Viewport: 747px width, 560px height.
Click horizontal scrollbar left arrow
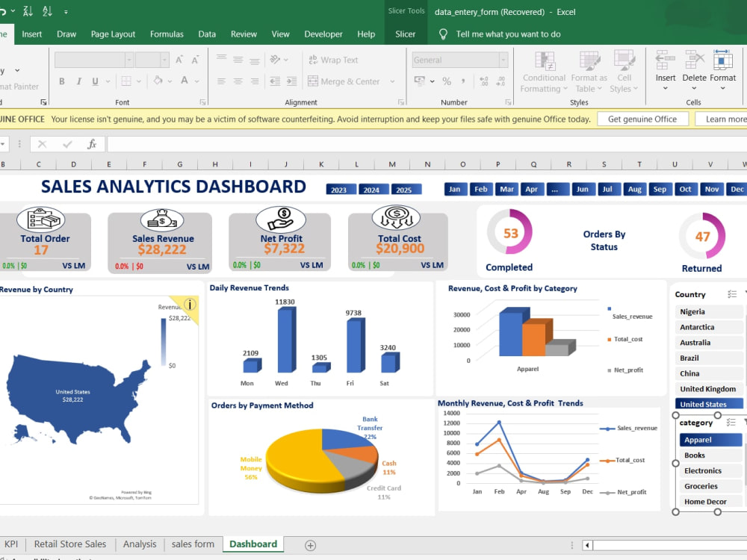(x=587, y=545)
